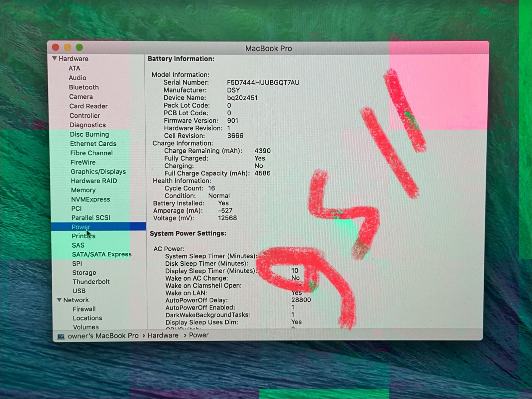Select Parallel SCSI in the sidebar
This screenshot has height=399, width=532.
click(x=91, y=218)
